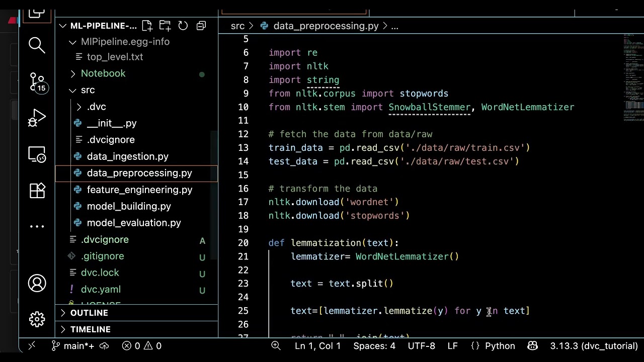Viewport: 644px width, 362px height.
Task: Click the Python file icon in breadcrumb
Action: pos(265,26)
